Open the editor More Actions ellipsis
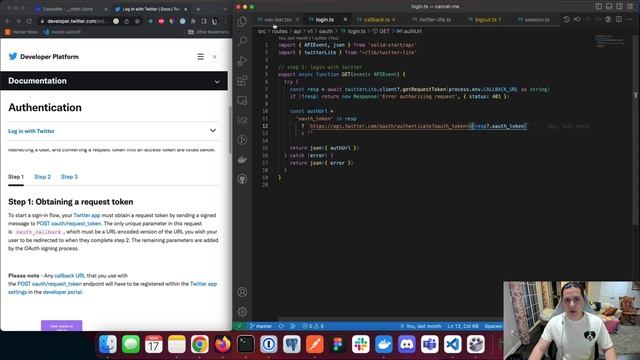Image resolution: width=640 pixels, height=360 pixels. 629,20
